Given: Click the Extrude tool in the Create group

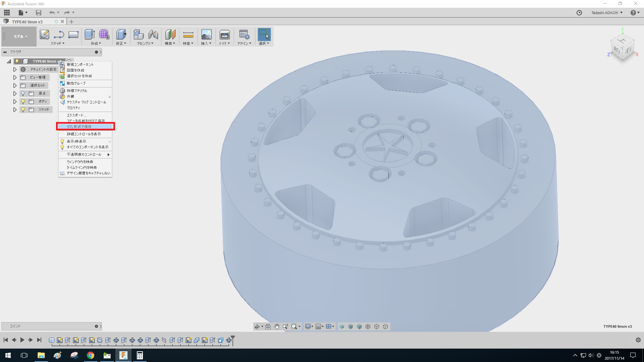Looking at the screenshot, I should (90, 35).
